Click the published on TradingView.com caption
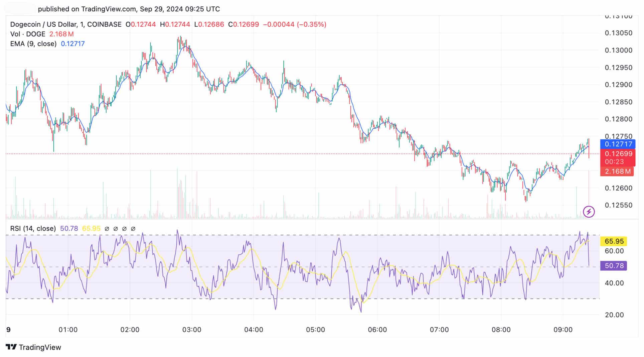644x357 pixels. (129, 9)
